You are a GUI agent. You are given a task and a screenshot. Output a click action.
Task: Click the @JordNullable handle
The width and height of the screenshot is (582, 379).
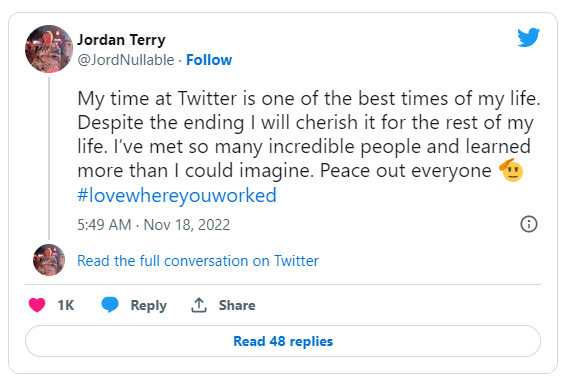pos(126,60)
